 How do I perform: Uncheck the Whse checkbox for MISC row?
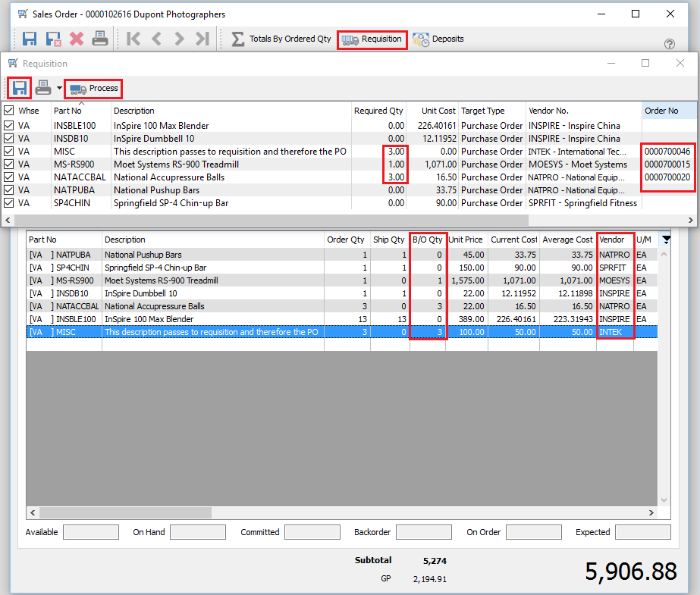coord(9,151)
